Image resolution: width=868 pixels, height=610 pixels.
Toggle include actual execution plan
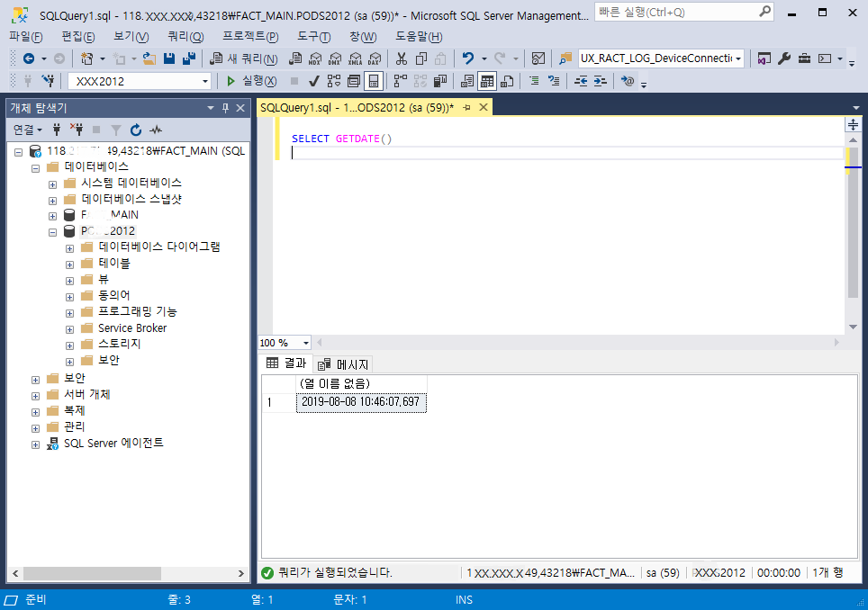400,81
